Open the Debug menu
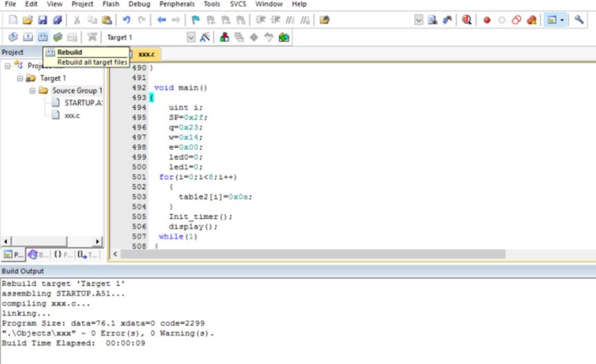596x364 pixels. click(x=138, y=4)
